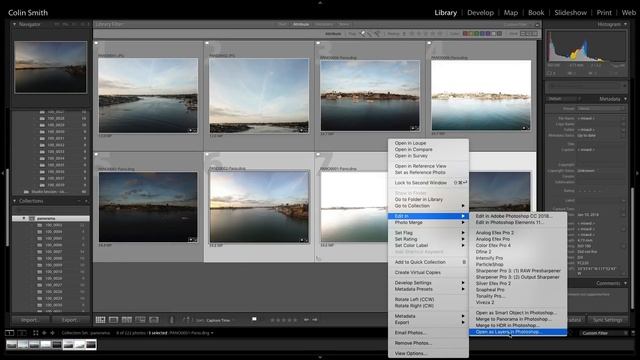Select Remove Photos menu item
This screenshot has width=640, height=360.
[428, 343]
